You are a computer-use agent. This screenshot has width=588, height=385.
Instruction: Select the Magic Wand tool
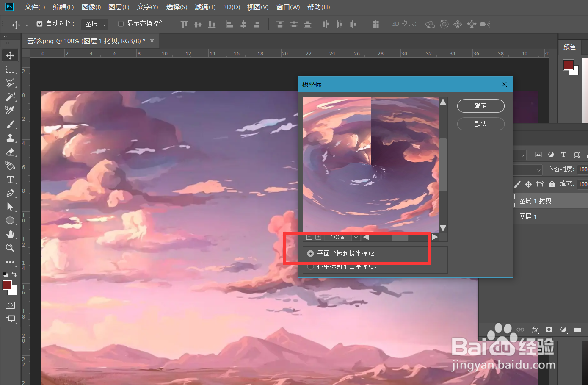(x=10, y=97)
